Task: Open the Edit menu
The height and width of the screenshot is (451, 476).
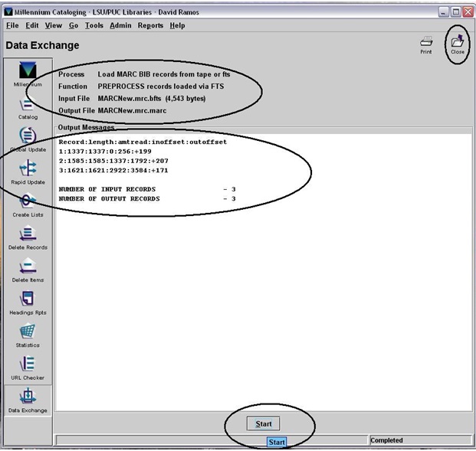Action: 32,25
